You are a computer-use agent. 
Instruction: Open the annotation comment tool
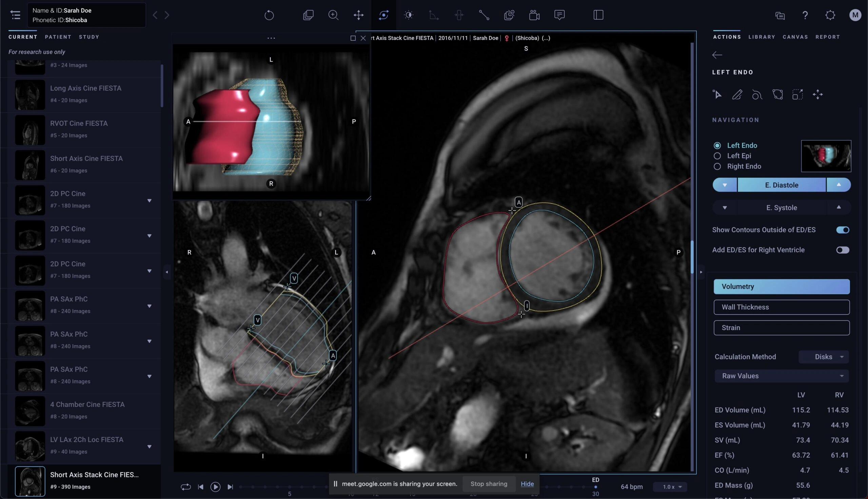[559, 15]
